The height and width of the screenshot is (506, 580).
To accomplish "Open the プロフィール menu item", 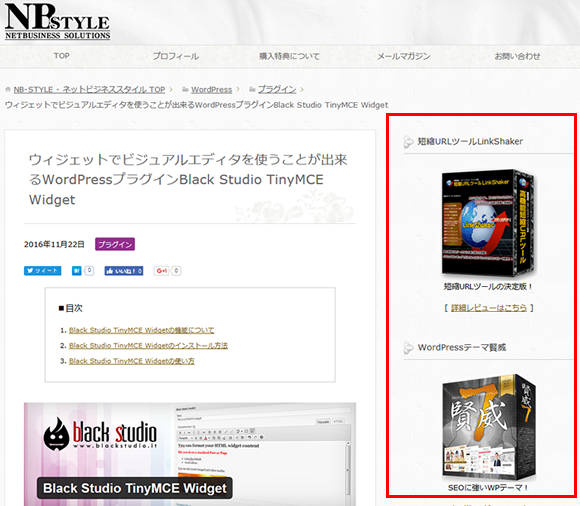I will point(176,56).
